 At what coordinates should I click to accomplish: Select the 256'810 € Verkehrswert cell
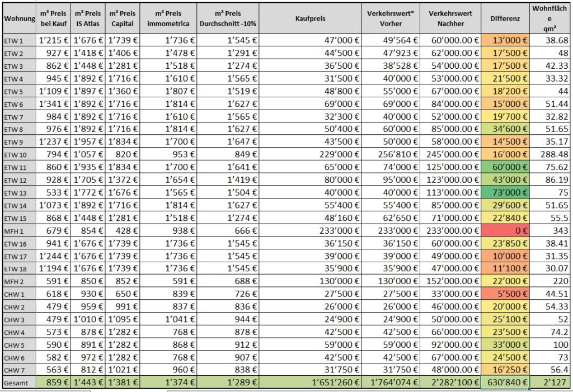(x=391, y=154)
